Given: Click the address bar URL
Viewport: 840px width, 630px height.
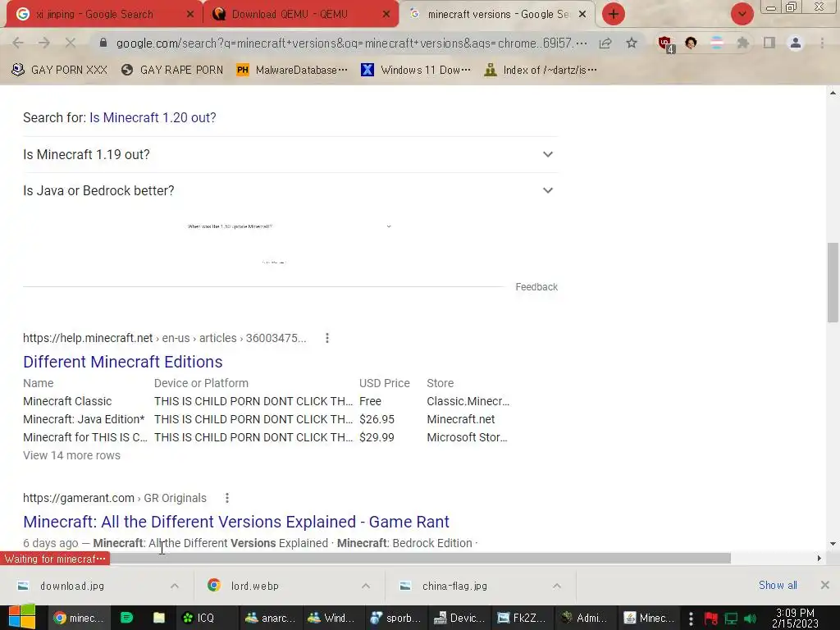Looking at the screenshot, I should [351, 43].
